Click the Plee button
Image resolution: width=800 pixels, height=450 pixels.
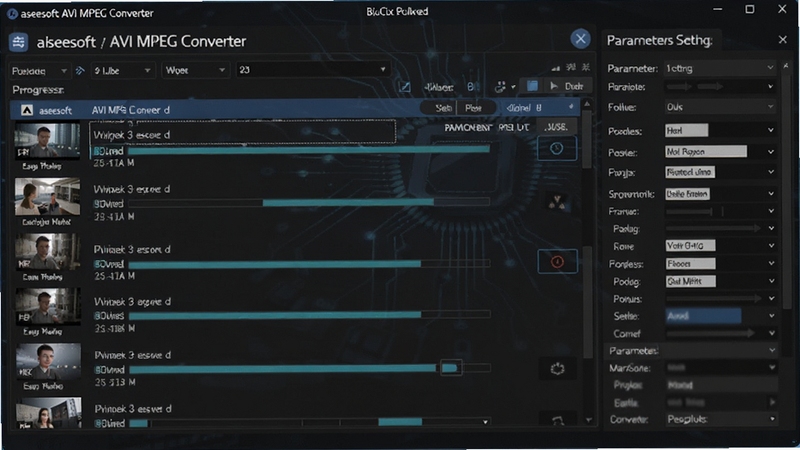473,108
